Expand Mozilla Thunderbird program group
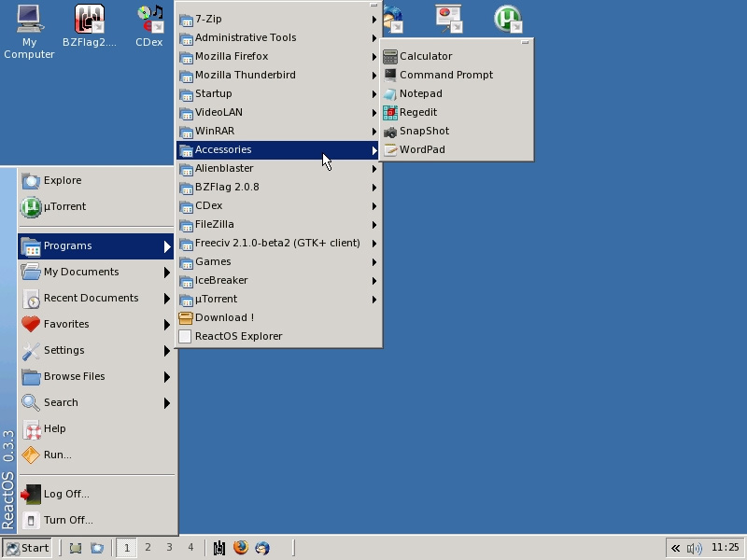Image resolution: width=747 pixels, height=560 pixels. pos(278,75)
